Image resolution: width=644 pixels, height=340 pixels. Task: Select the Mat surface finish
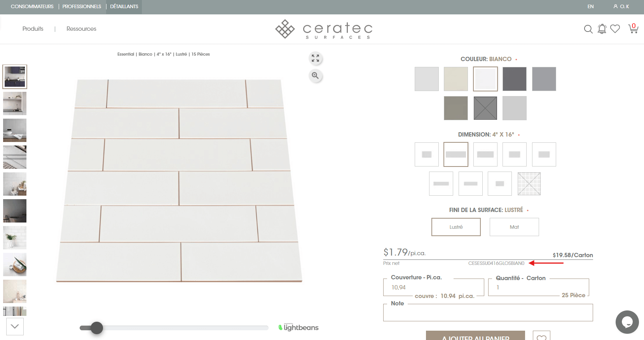click(514, 227)
